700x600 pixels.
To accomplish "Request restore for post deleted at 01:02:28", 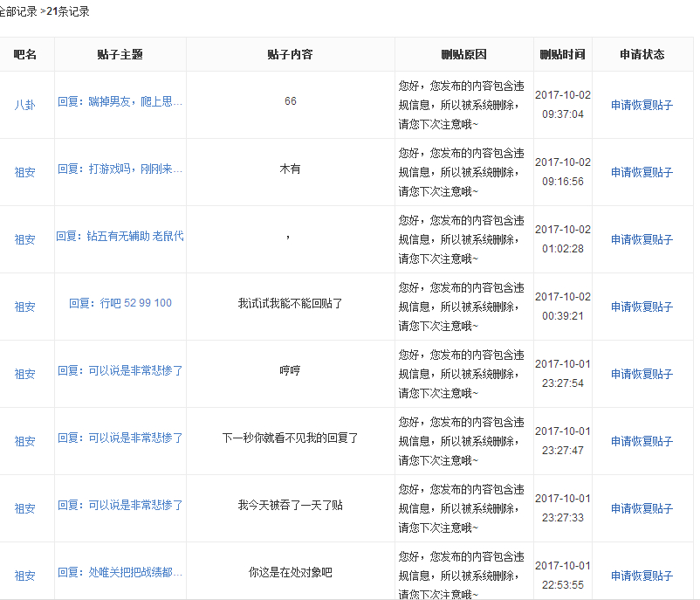I will (642, 239).
